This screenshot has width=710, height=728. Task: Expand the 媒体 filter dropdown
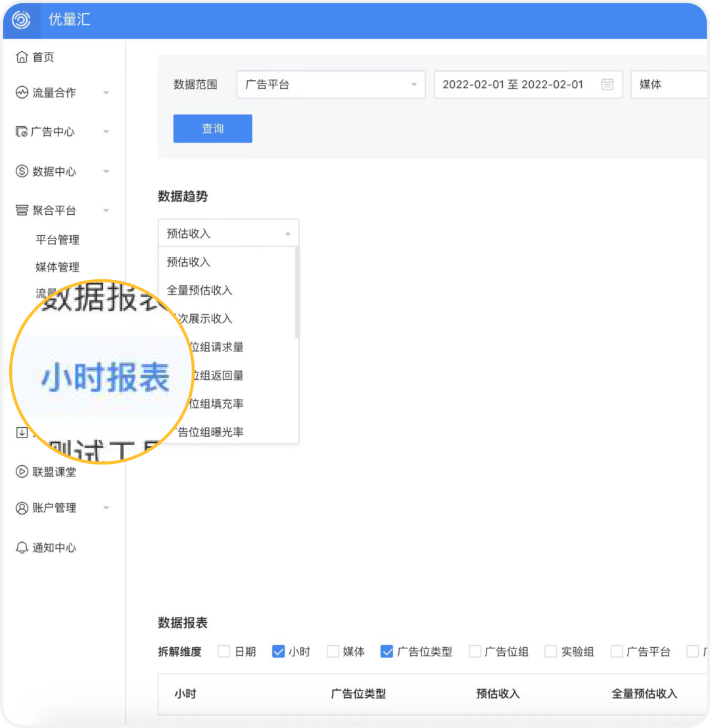tap(671, 84)
